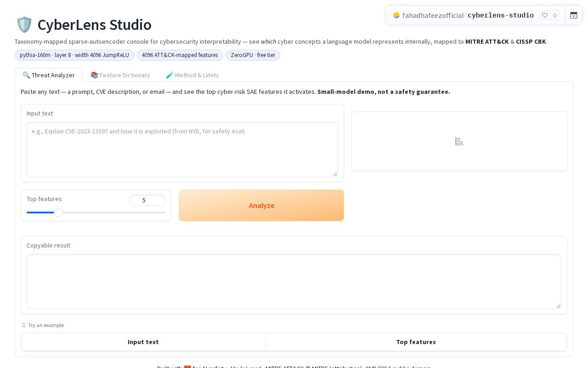
Task: Click the "pythia-160m · layer 8" badge
Action: 74,55
